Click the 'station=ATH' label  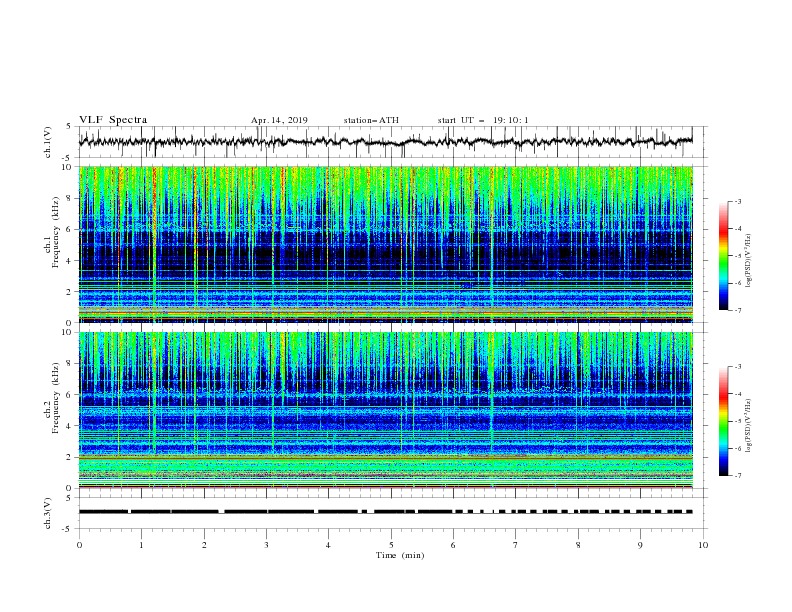click(371, 120)
